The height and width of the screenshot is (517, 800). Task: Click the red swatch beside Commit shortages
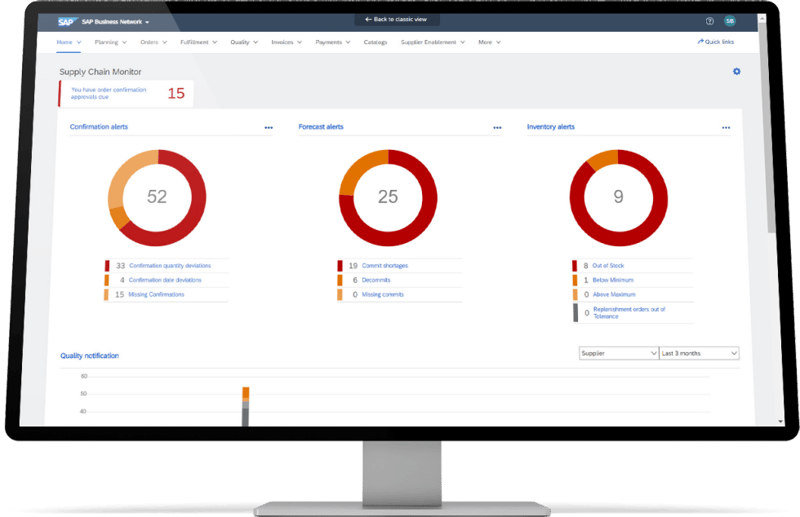(340, 265)
